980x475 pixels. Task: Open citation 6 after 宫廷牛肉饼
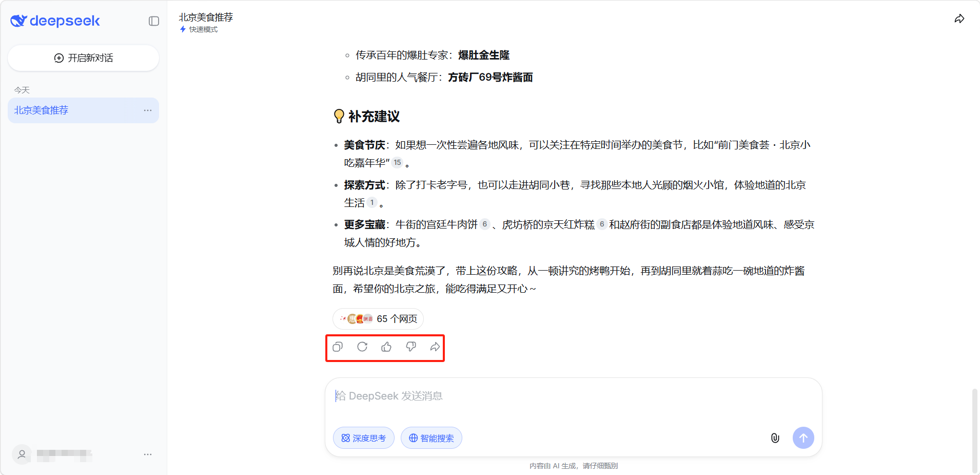pos(484,224)
